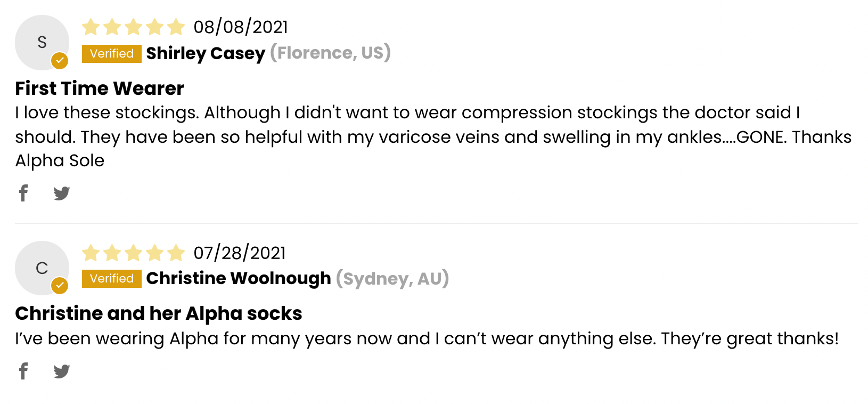Viewport: 868px width, 404px height.
Task: Open reviewer name Shirley Casey
Action: (x=206, y=53)
